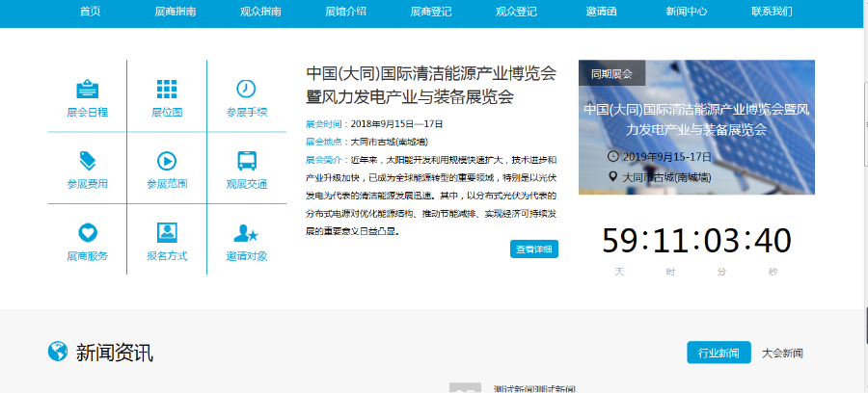
Task: Click the 参展手续 clock icon
Action: click(246, 89)
